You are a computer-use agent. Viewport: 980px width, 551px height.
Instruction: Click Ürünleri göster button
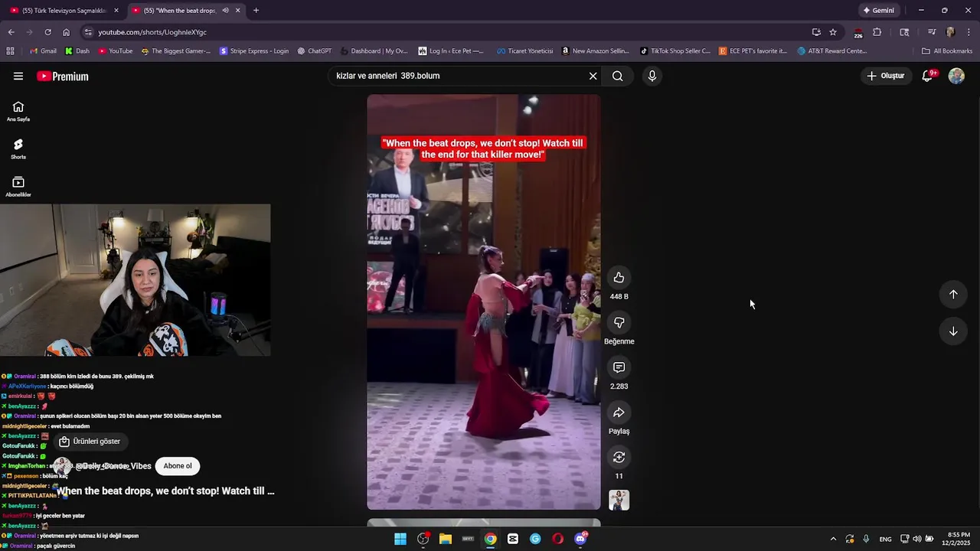(x=90, y=442)
